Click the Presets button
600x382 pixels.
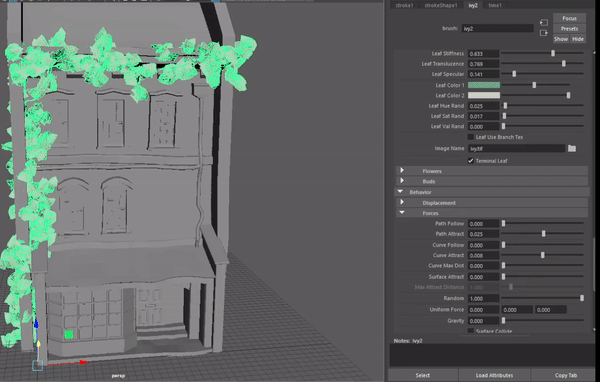tap(569, 29)
